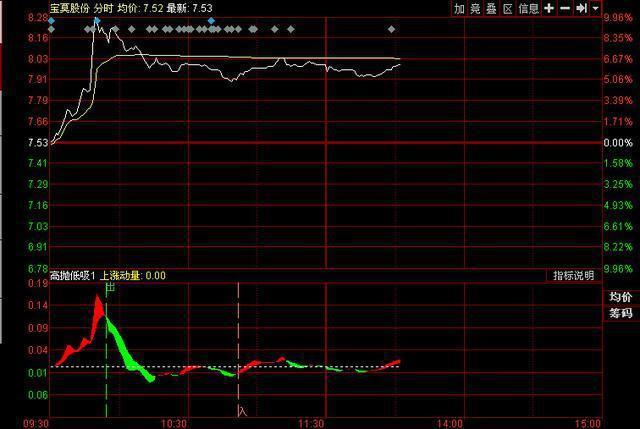The height and width of the screenshot is (429, 640).
Task: Expand the top-right dropdown arrow
Action: (595, 8)
